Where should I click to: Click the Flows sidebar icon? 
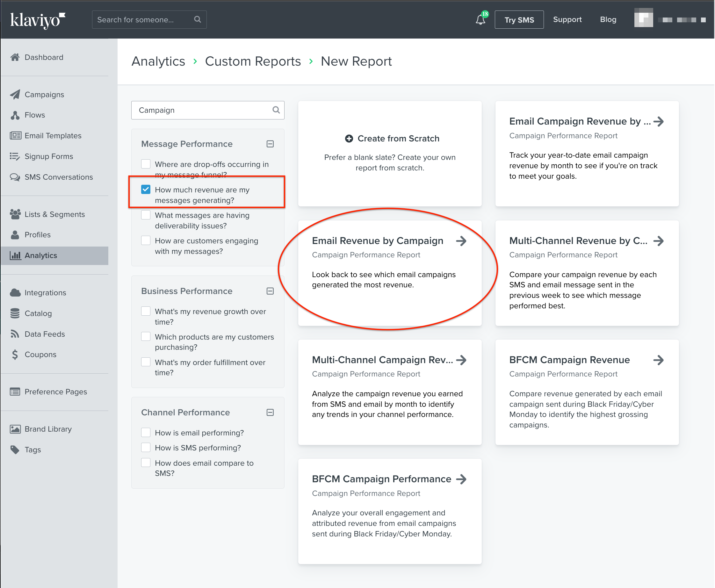click(15, 115)
